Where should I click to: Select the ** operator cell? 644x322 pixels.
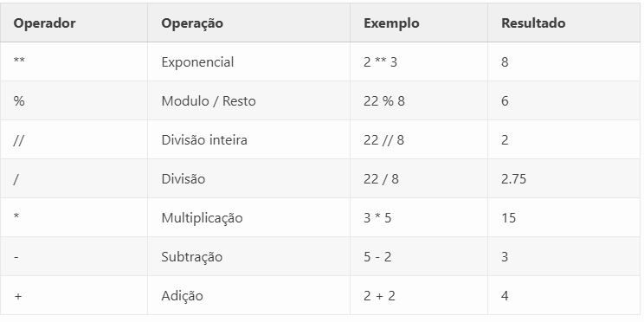pyautogui.click(x=74, y=61)
